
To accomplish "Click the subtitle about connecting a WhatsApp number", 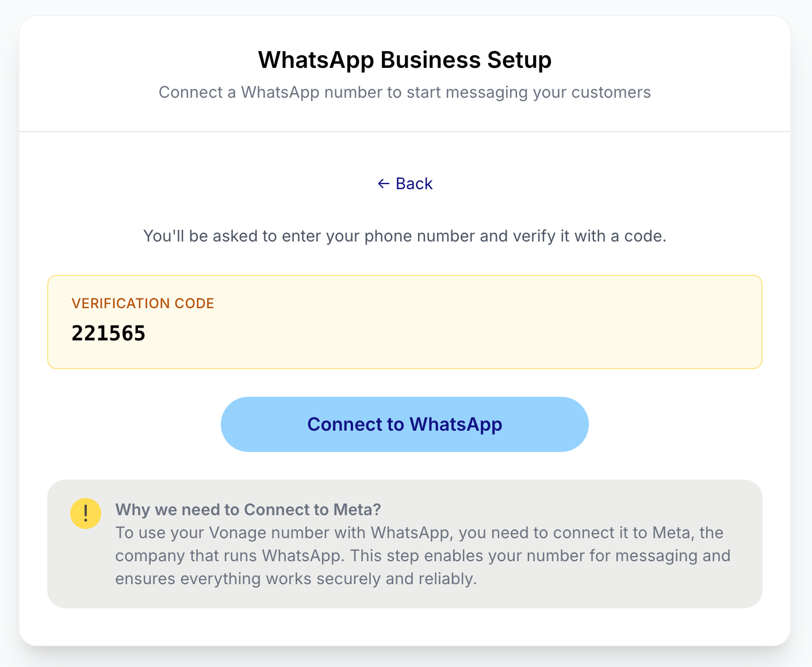I will 405,93.
